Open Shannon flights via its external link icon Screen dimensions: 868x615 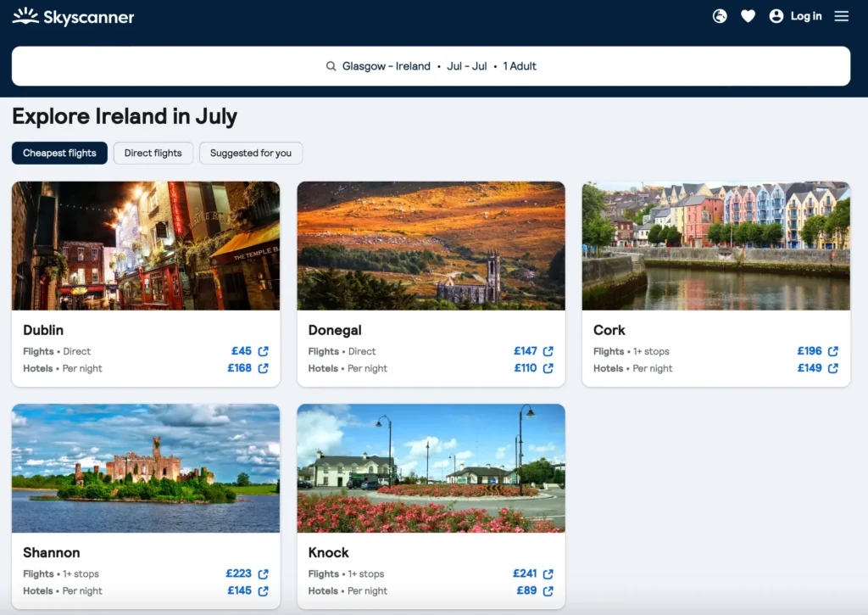pos(263,573)
